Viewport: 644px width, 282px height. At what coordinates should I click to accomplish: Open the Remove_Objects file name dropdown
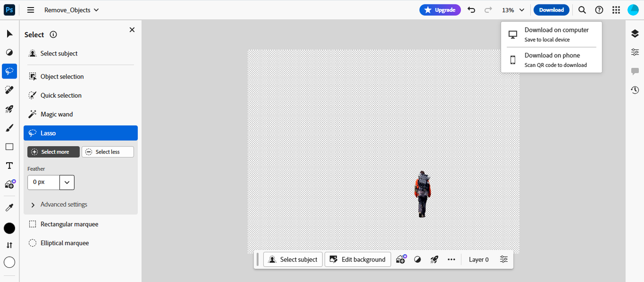[71, 10]
